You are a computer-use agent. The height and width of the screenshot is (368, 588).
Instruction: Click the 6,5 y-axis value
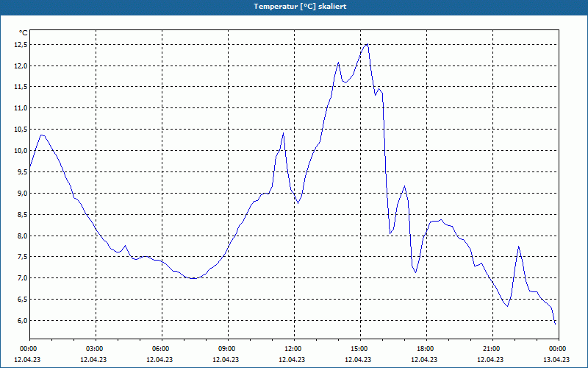click(22, 300)
